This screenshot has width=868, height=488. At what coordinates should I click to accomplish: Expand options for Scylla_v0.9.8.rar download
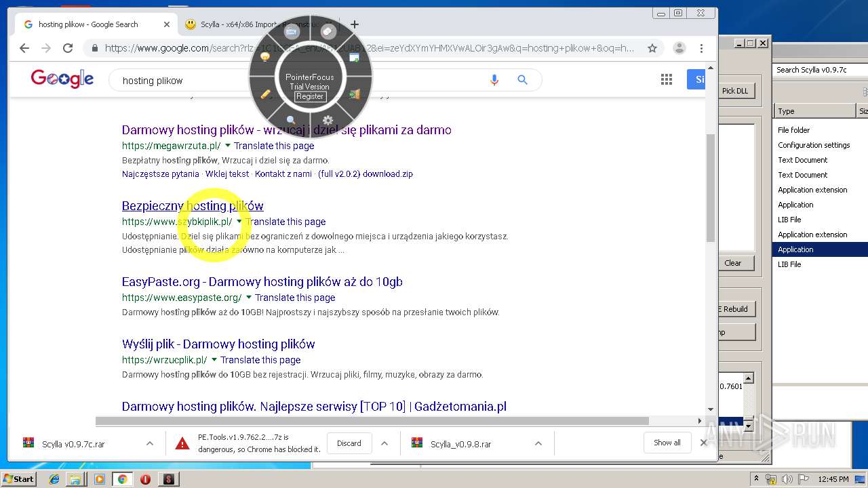coord(538,443)
